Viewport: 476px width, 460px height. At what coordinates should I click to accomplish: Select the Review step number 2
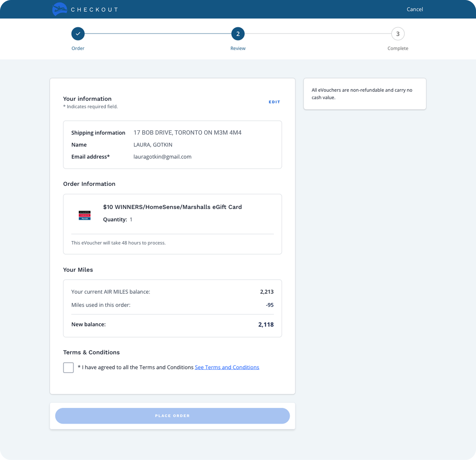click(x=238, y=34)
